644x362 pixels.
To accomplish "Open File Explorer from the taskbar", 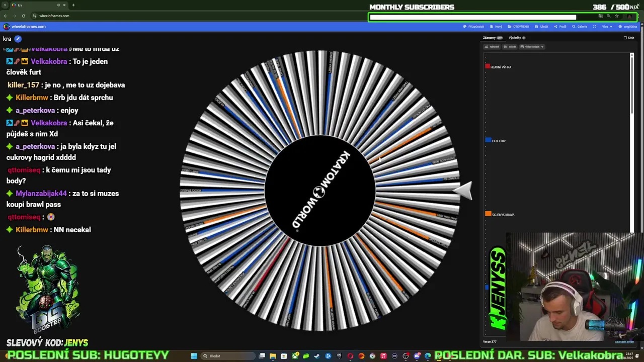I will click(273, 356).
